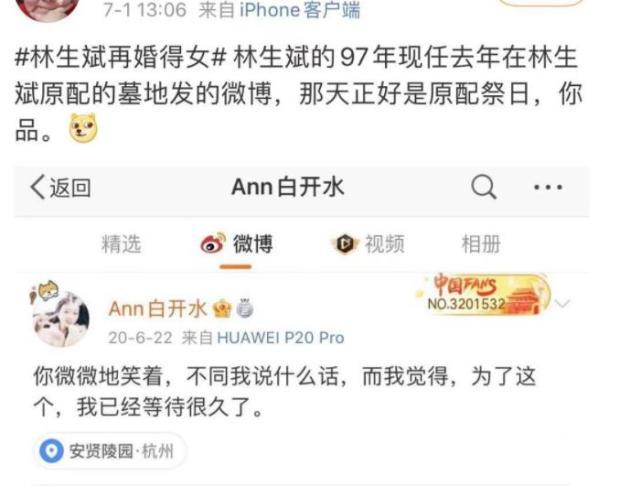Screen dimensions: 641x486
Task: Switch to the 精选 tab
Action: point(121,244)
